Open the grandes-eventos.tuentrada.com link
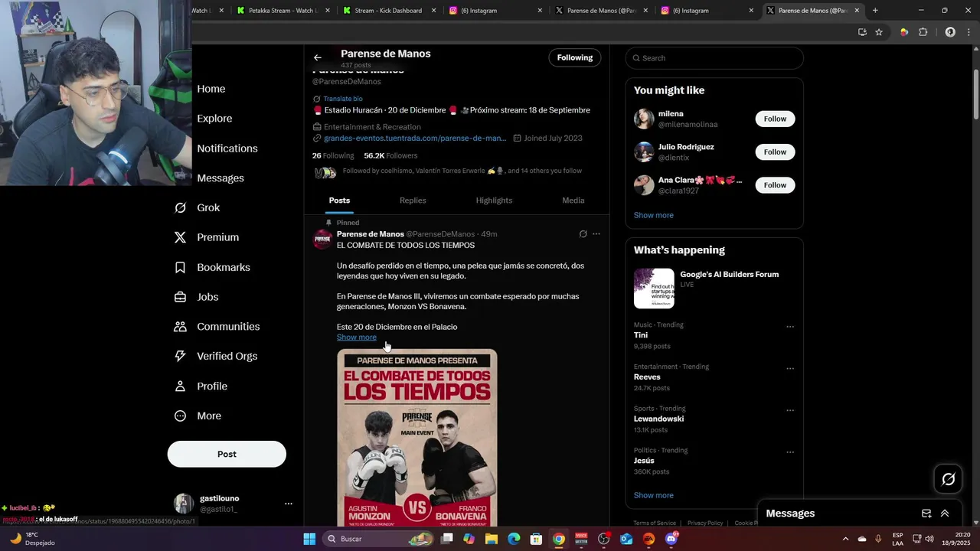The width and height of the screenshot is (980, 551). (x=415, y=139)
